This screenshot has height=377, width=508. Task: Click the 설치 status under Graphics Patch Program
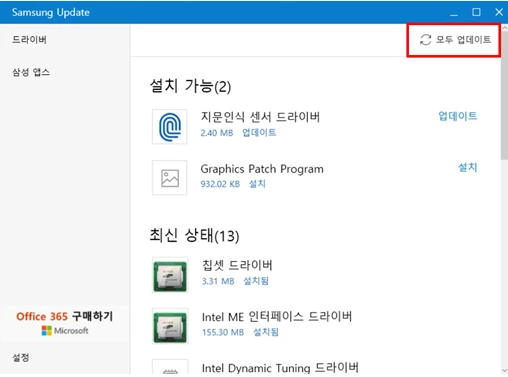tap(257, 184)
